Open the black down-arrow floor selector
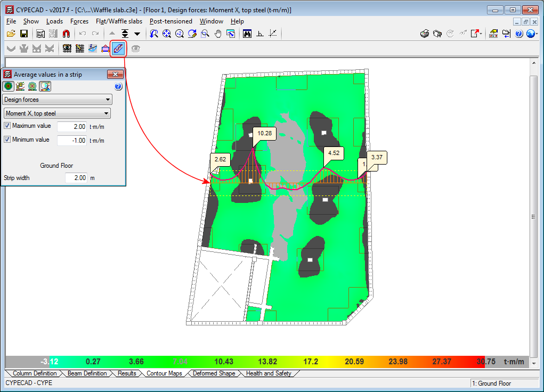Viewport: 544px width, 392px height. [x=137, y=34]
